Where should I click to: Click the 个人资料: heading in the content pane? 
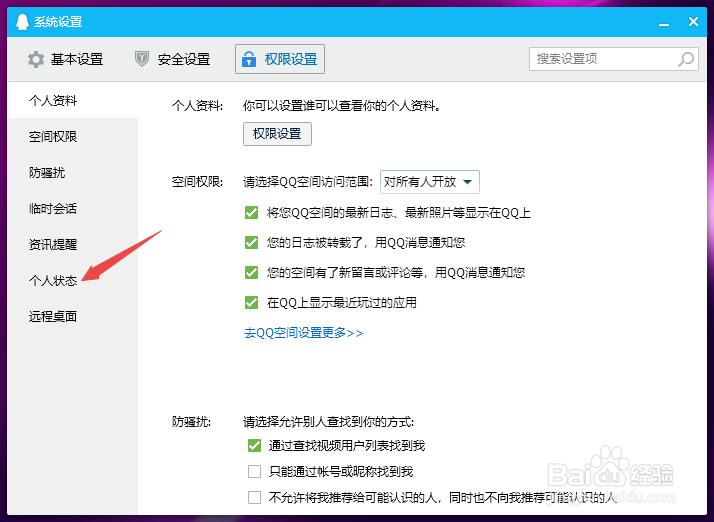pos(197,106)
